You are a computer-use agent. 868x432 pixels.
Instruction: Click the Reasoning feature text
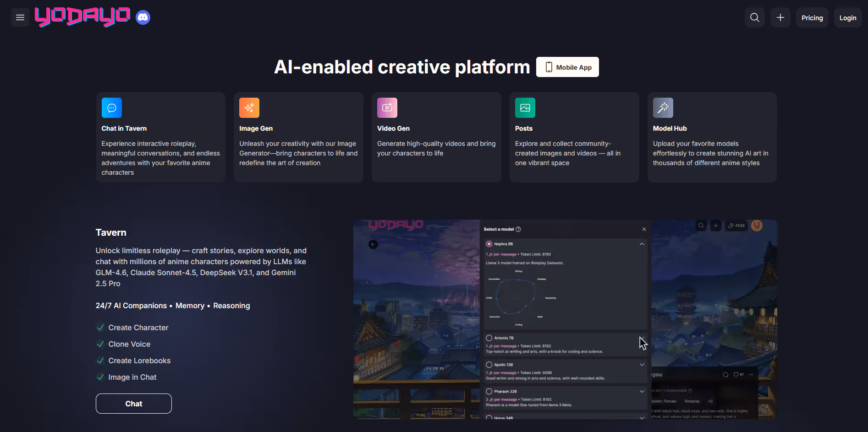231,305
